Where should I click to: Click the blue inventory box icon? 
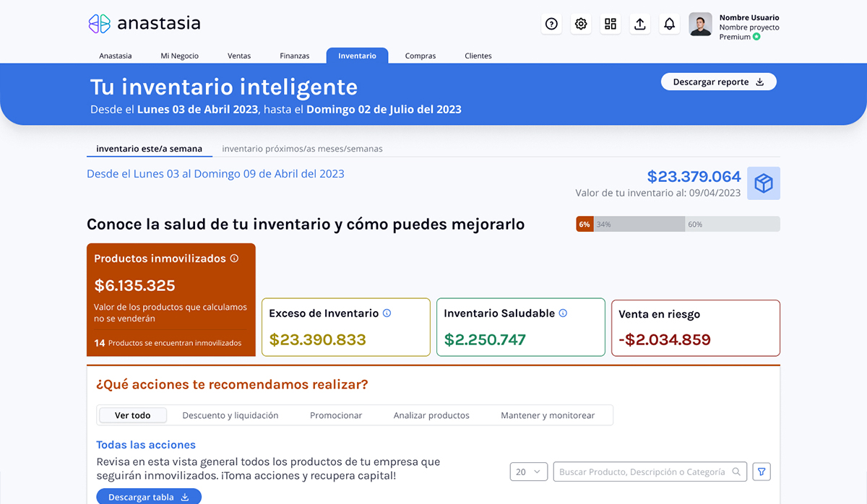tap(764, 183)
